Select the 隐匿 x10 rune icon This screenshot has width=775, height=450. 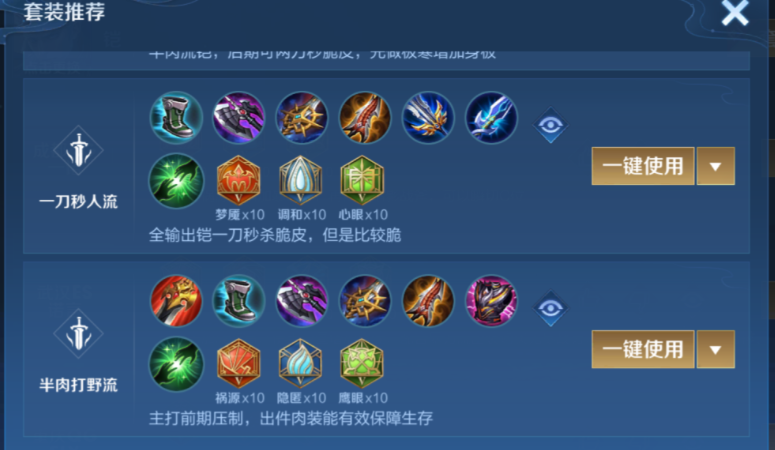(301, 363)
